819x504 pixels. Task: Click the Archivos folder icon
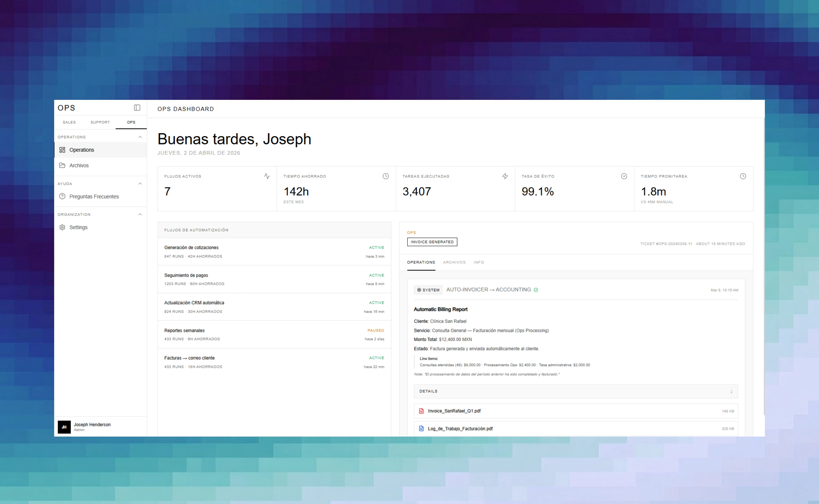62,165
